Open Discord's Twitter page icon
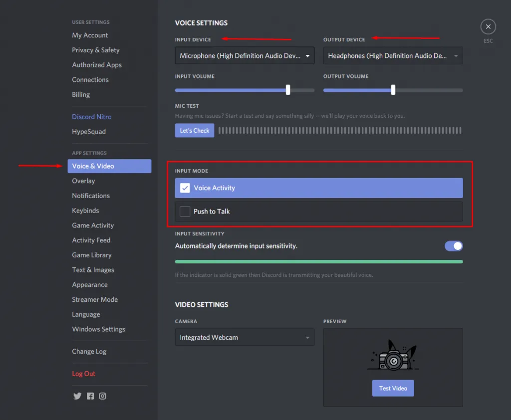Image resolution: width=511 pixels, height=420 pixels. point(77,396)
